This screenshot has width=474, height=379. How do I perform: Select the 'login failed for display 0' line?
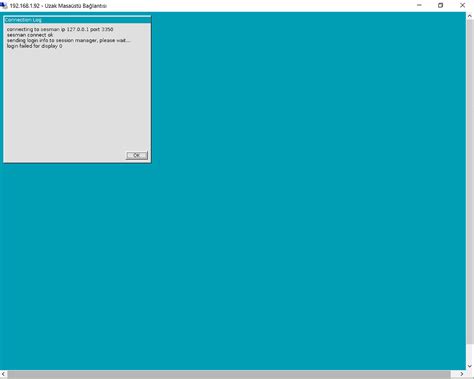pyautogui.click(x=34, y=46)
